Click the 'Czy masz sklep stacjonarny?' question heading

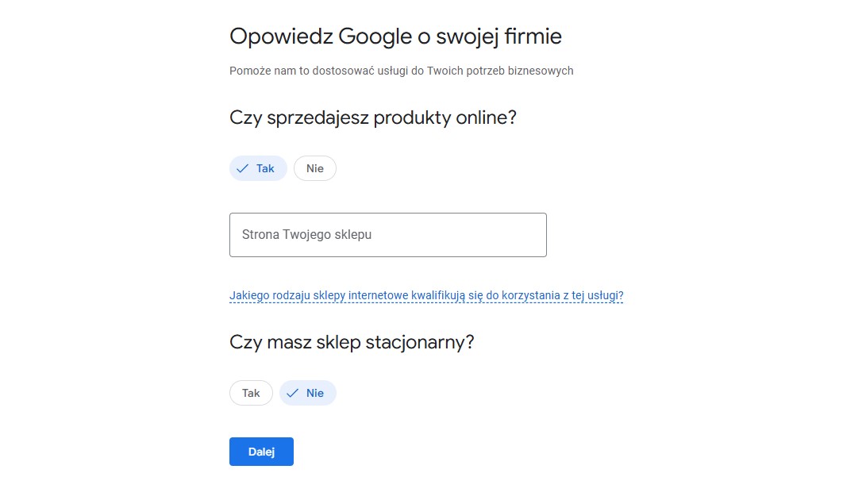point(352,343)
